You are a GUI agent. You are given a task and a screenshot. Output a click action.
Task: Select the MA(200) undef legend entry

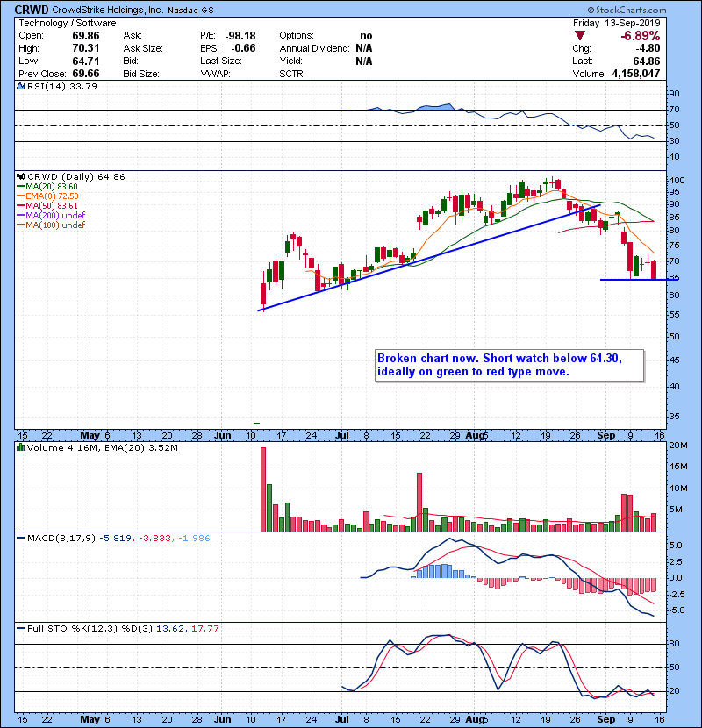51,215
